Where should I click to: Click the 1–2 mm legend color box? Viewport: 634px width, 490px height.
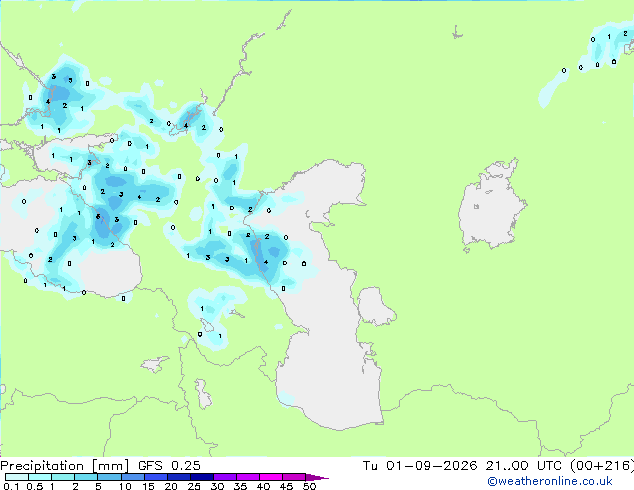coord(63,477)
